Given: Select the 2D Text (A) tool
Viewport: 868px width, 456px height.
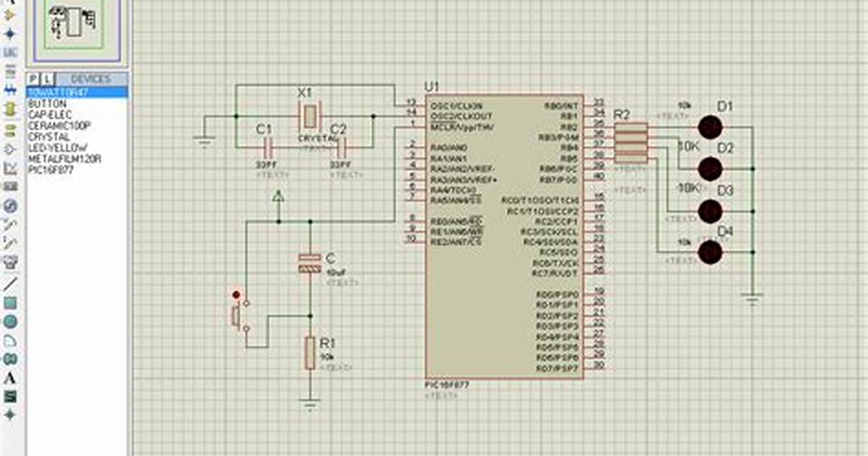Looking at the screenshot, I should [10, 378].
